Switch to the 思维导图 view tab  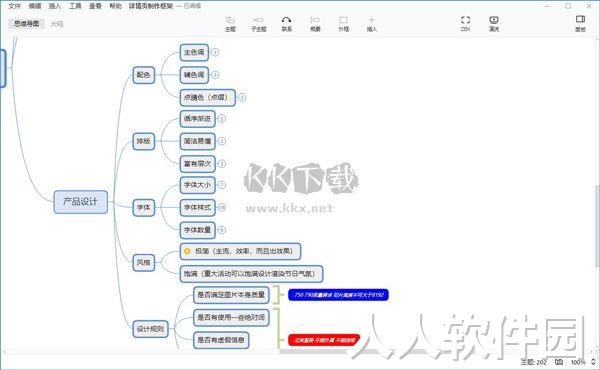tap(27, 24)
